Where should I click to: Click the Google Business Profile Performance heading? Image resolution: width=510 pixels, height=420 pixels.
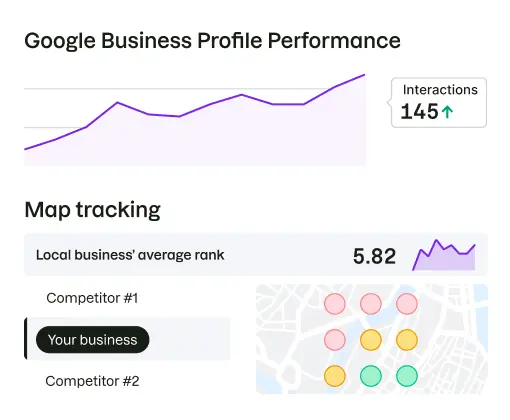pos(212,41)
